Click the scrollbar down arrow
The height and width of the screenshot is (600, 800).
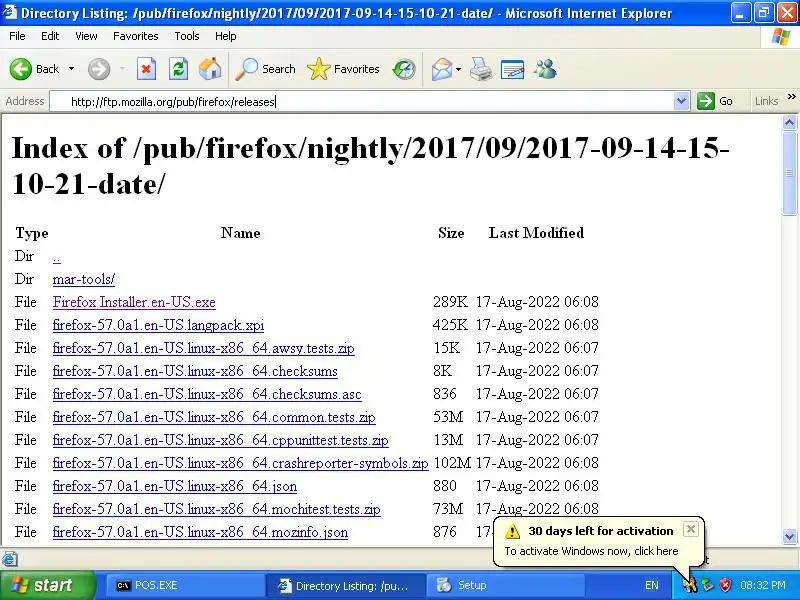(x=789, y=536)
